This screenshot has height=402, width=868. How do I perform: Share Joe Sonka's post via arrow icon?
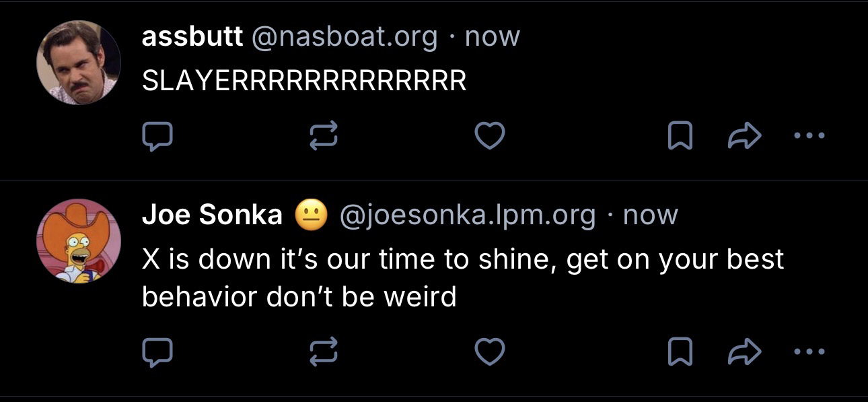point(745,351)
